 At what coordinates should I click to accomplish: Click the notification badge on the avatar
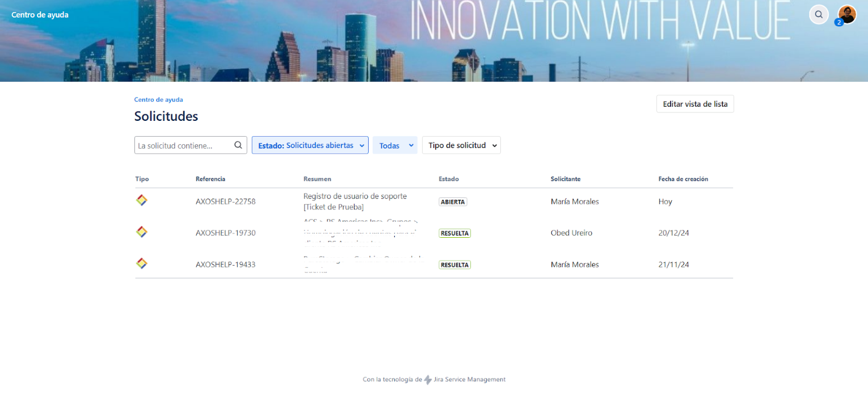click(838, 23)
